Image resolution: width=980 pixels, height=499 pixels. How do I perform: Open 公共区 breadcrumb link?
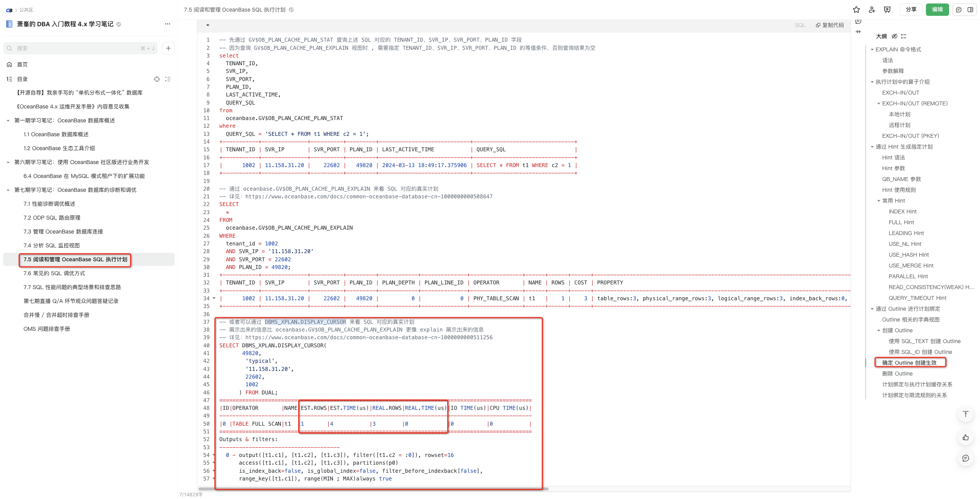click(26, 10)
